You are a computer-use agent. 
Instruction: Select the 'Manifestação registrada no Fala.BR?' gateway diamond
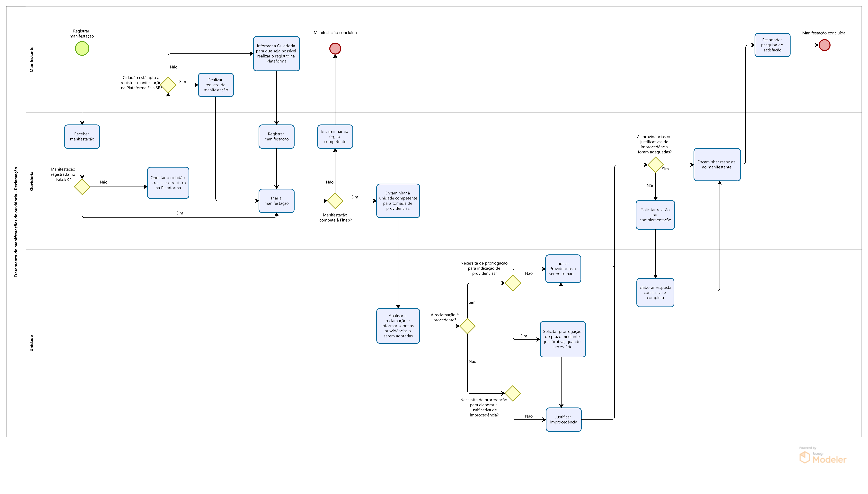click(x=82, y=187)
